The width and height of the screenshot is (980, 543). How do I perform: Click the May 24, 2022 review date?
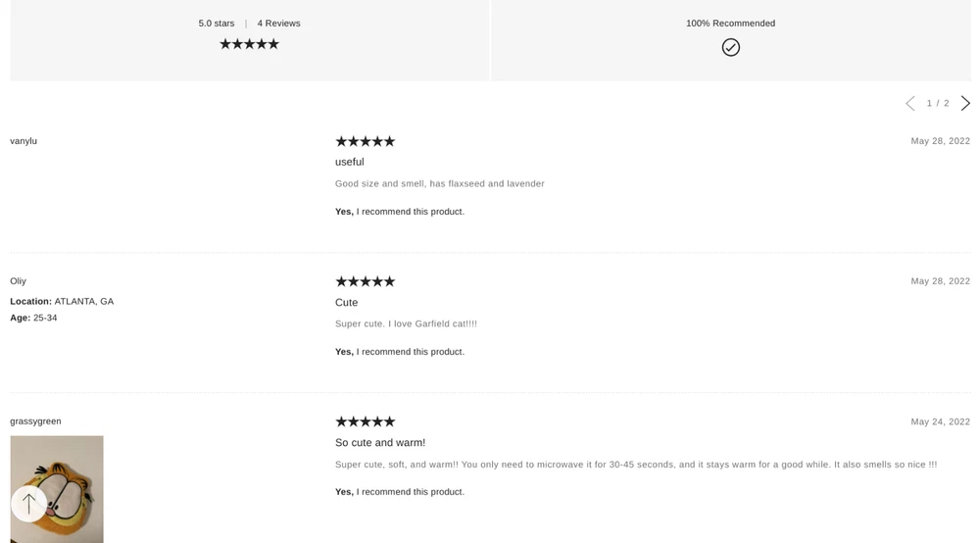[x=940, y=422]
